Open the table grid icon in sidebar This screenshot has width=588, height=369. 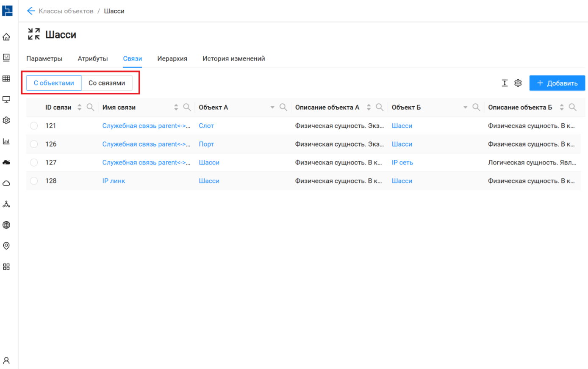[6, 78]
